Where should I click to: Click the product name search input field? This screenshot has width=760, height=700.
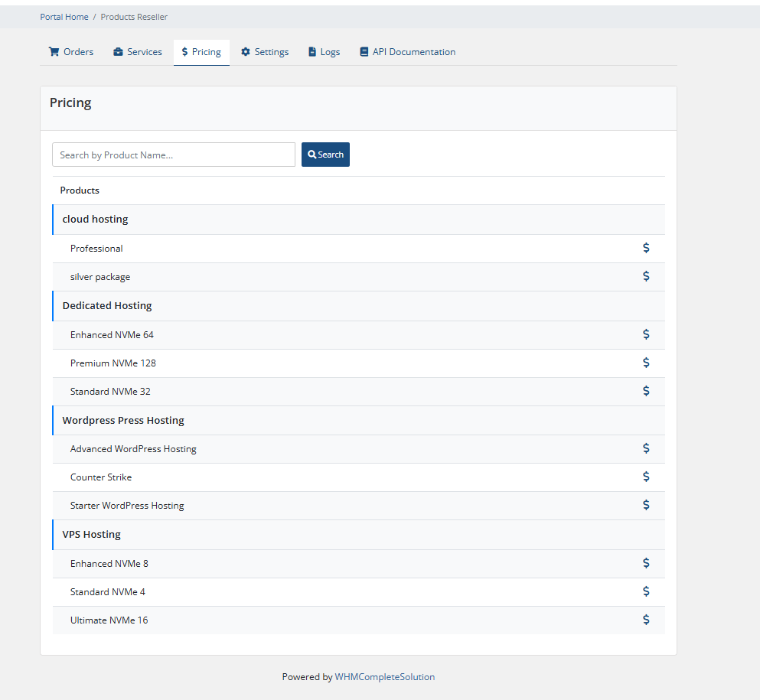(x=173, y=154)
